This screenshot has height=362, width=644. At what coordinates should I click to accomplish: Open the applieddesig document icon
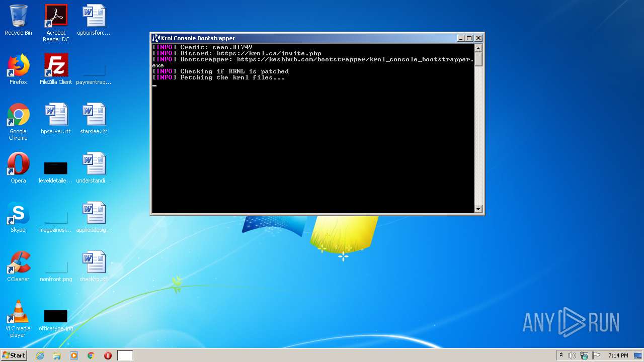pyautogui.click(x=94, y=217)
